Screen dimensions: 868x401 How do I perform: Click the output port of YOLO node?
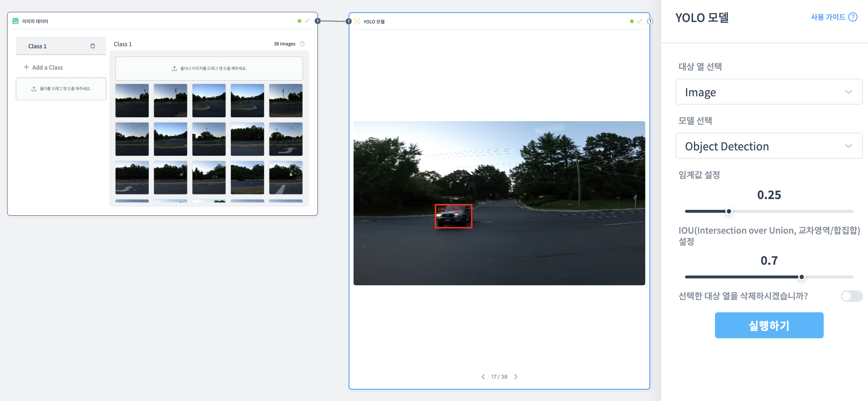click(x=650, y=21)
